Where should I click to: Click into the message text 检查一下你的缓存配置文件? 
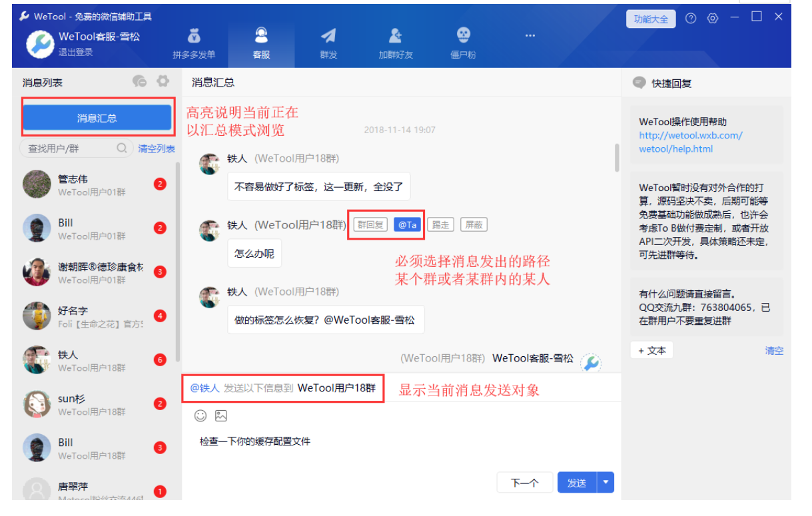point(255,441)
